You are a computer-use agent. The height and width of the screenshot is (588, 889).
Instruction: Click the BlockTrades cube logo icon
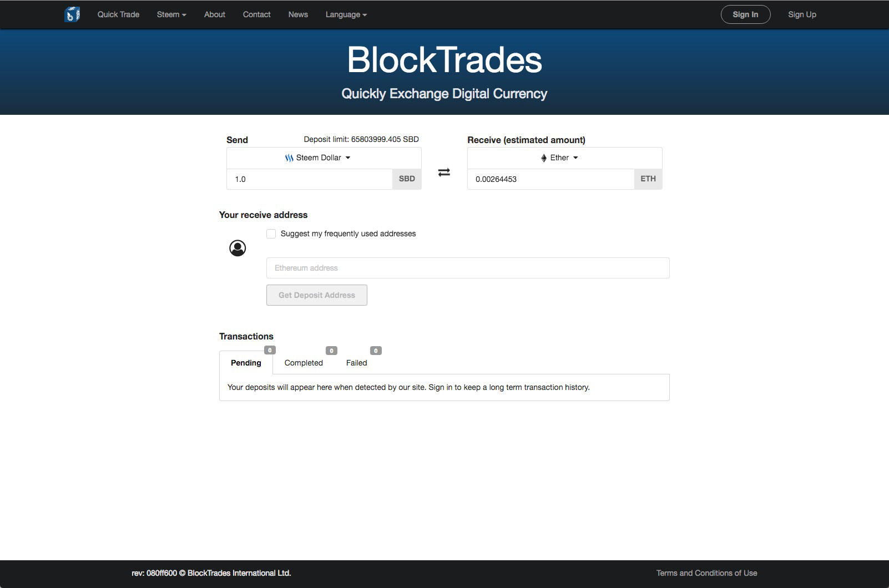72,14
